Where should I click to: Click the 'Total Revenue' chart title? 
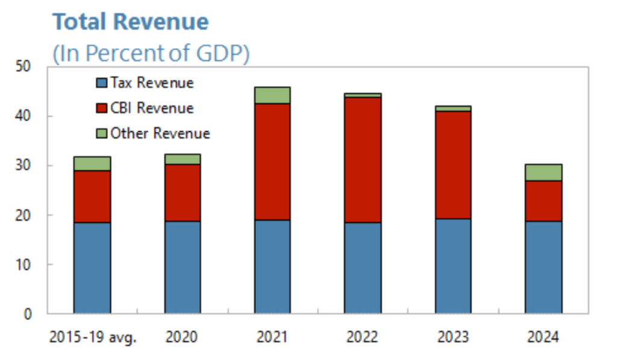pyautogui.click(x=131, y=22)
